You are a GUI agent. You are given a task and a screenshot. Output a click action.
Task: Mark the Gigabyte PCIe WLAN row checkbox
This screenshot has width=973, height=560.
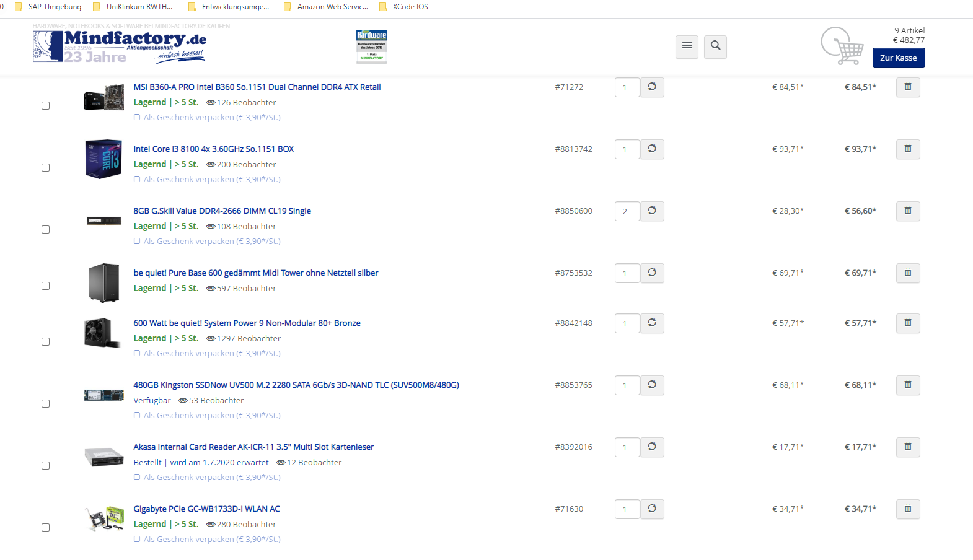(x=45, y=528)
